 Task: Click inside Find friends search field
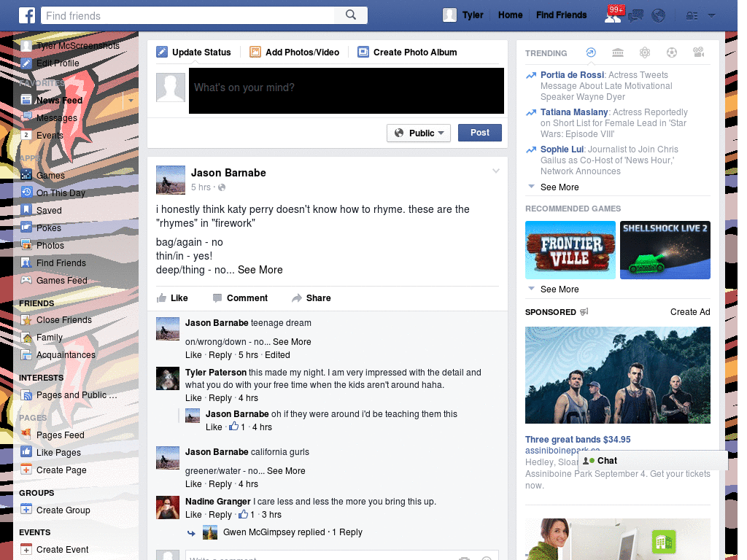coord(188,15)
